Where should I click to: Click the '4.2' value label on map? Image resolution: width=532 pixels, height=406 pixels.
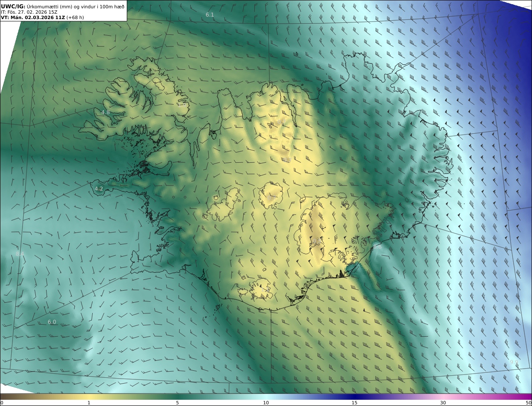click(x=99, y=188)
